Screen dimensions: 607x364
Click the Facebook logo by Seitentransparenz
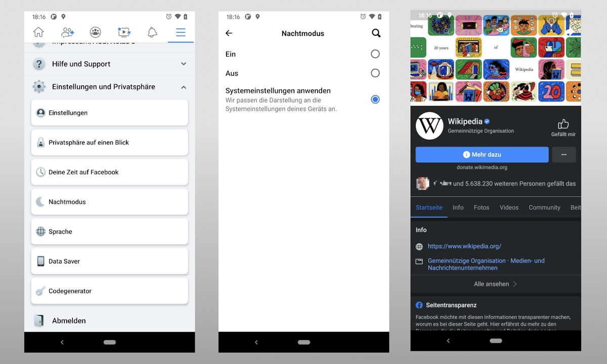pos(419,305)
